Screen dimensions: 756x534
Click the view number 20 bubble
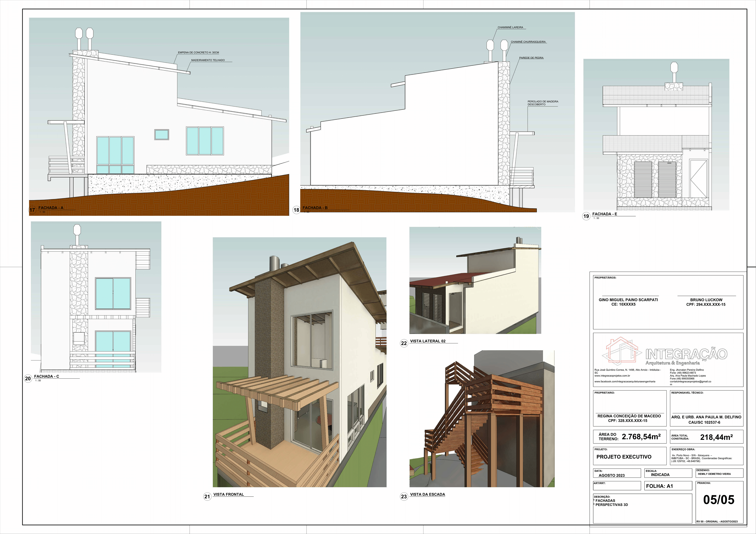click(28, 379)
